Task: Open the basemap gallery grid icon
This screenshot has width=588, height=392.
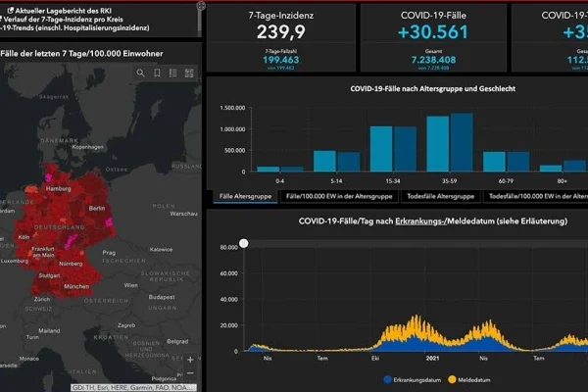Action: pos(189,73)
